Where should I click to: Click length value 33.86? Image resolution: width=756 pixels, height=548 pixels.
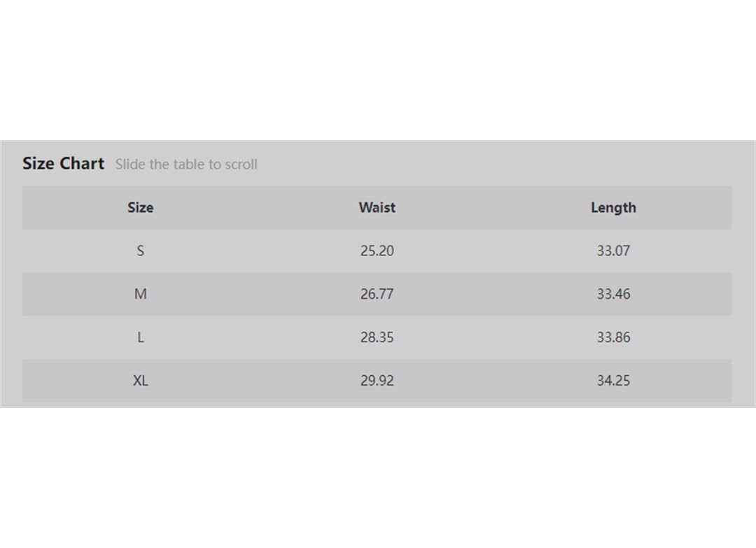click(613, 337)
